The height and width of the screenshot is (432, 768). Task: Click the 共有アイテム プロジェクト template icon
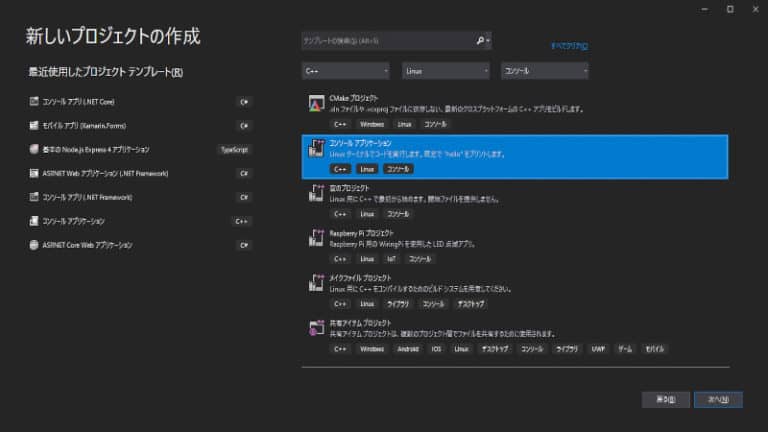[x=316, y=328]
